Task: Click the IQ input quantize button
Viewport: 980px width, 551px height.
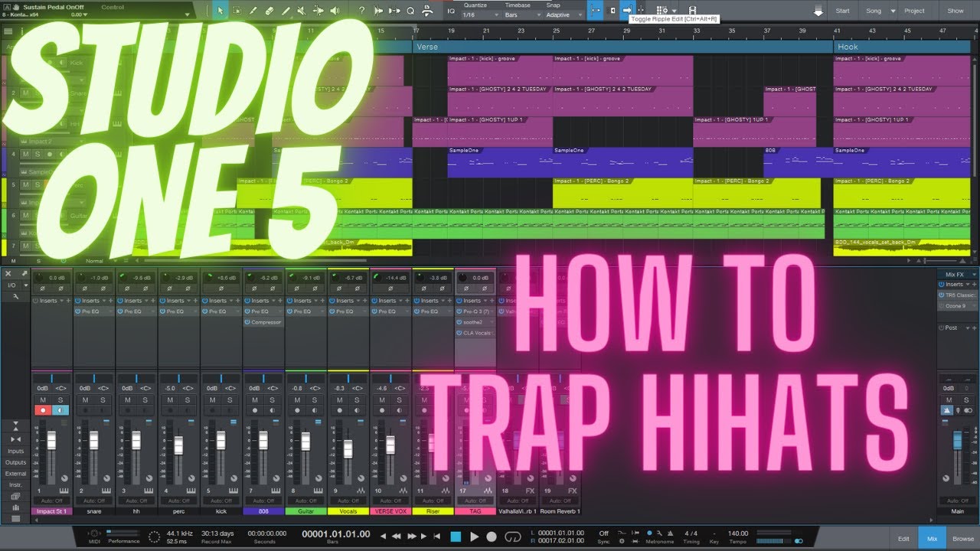Action: [450, 11]
